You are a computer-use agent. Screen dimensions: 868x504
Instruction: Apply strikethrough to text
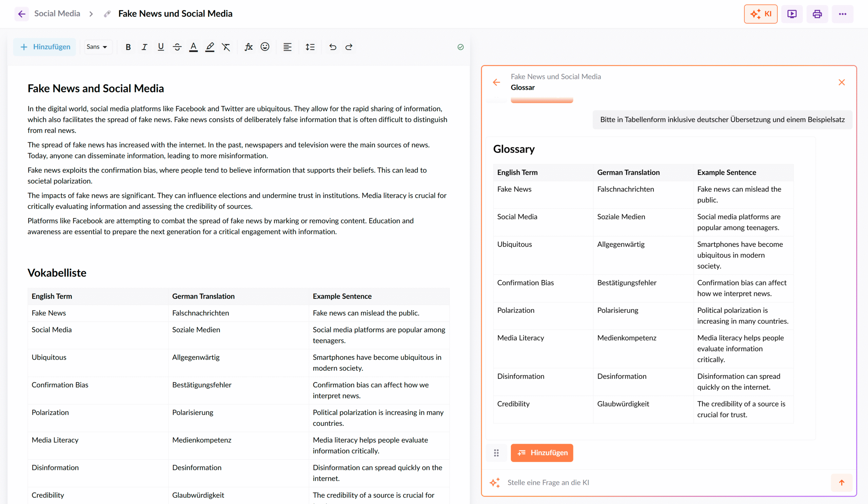point(177,47)
